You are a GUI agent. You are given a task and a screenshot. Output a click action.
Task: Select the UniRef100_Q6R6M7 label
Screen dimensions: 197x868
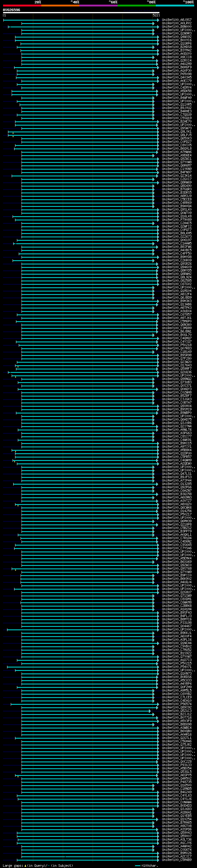click(177, 165)
